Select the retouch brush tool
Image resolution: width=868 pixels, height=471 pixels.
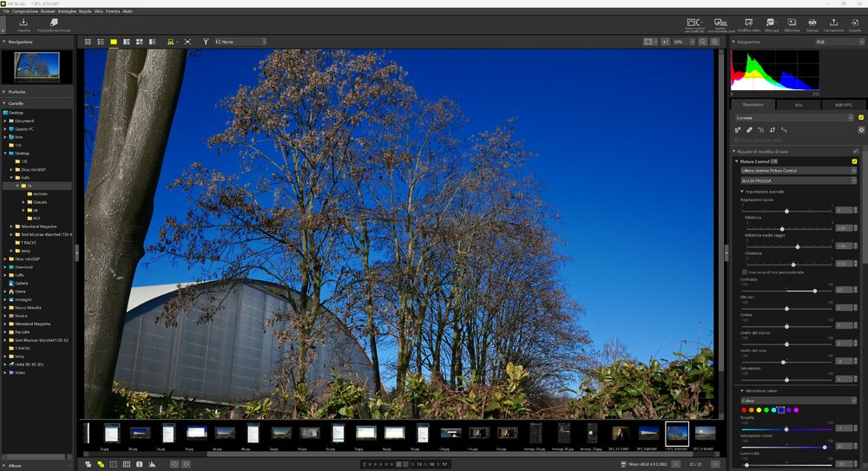click(x=749, y=130)
